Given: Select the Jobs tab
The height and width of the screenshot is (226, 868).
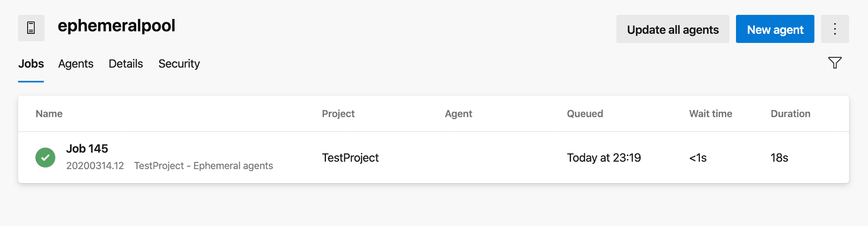Looking at the screenshot, I should click(x=31, y=64).
